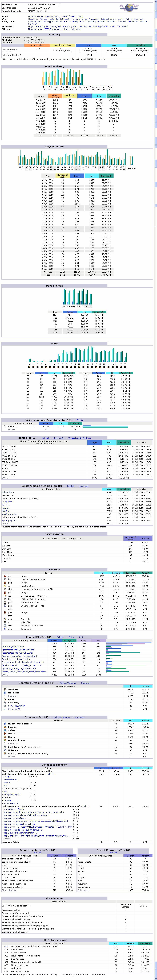This screenshot has height=980, width=157.
Task: Click the pdf Adobe Acrobat file icon
Action: [5, 602]
